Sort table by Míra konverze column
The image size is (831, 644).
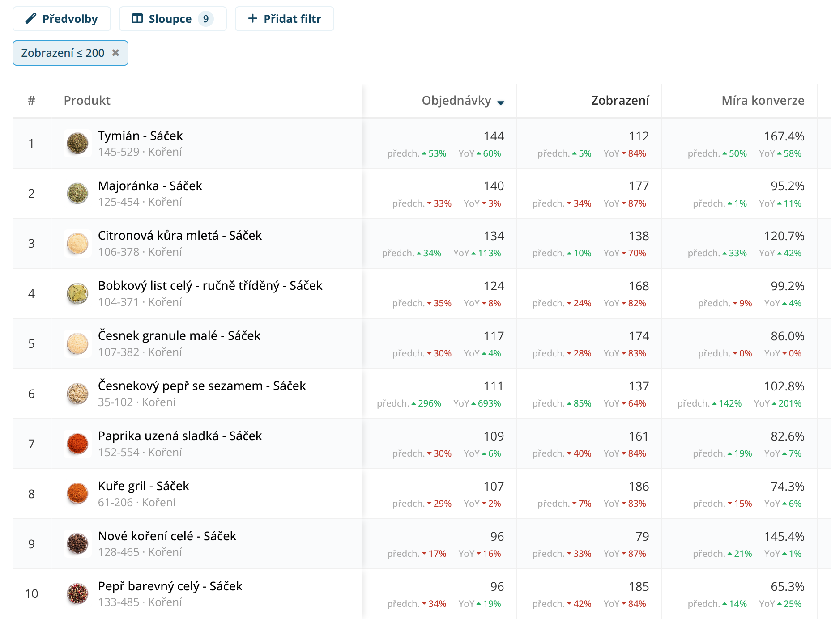point(763,101)
